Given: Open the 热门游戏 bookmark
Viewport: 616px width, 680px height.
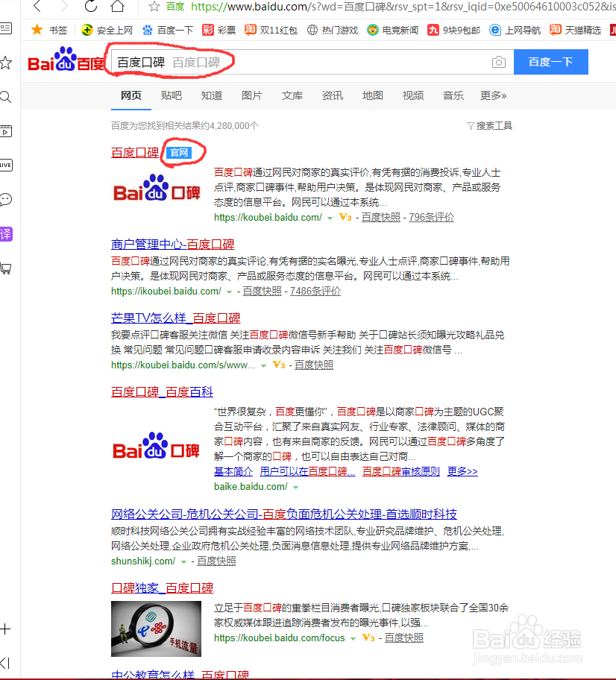Looking at the screenshot, I should point(333,30).
